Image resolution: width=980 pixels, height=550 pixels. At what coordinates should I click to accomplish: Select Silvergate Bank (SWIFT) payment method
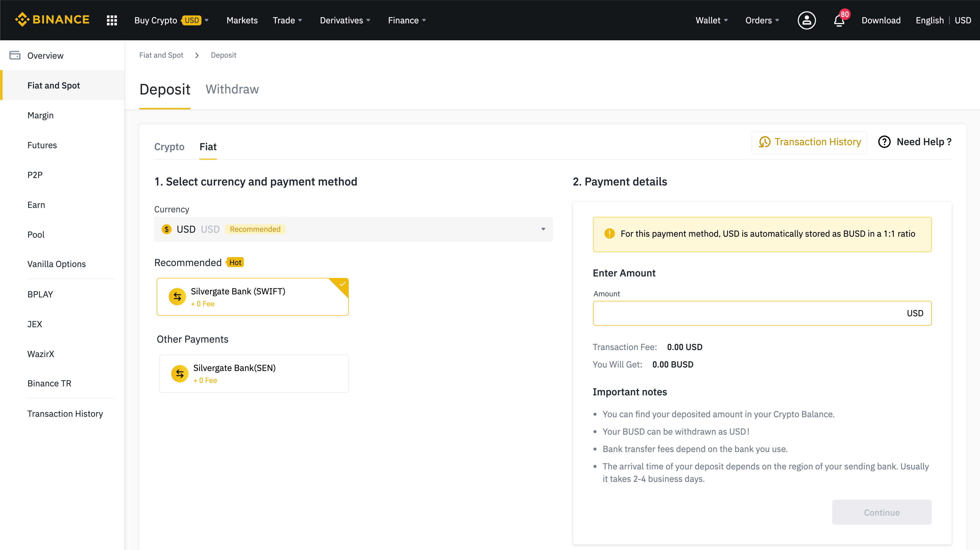(252, 297)
